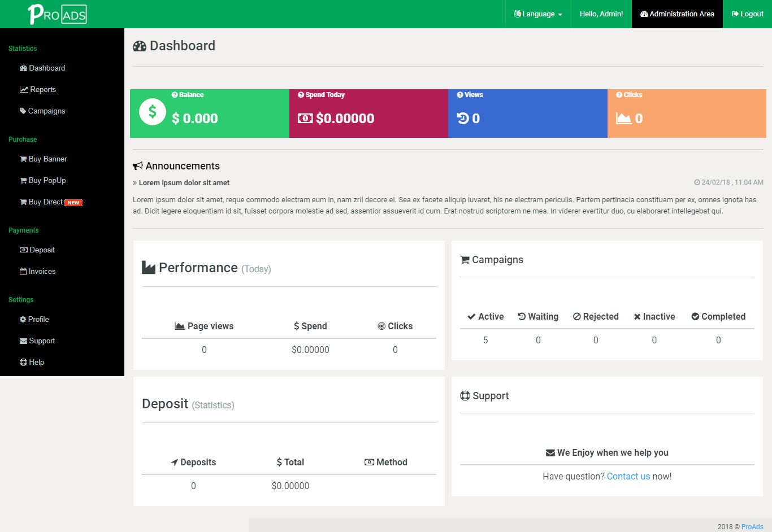Open Profile settings in the sidebar
This screenshot has height=532, width=772.
coord(34,319)
